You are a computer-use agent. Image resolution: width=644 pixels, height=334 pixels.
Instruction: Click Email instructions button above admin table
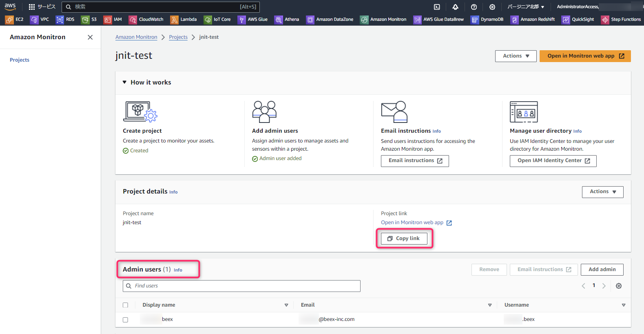pos(544,269)
